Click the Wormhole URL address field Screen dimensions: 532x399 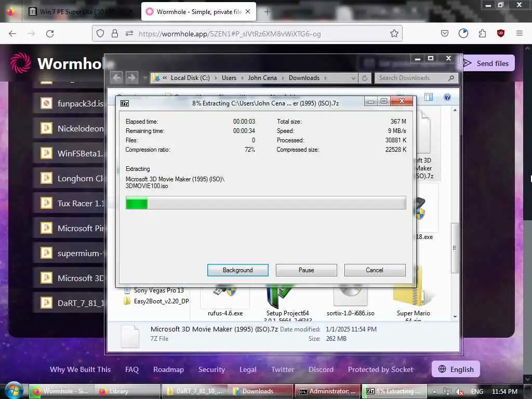tap(229, 34)
